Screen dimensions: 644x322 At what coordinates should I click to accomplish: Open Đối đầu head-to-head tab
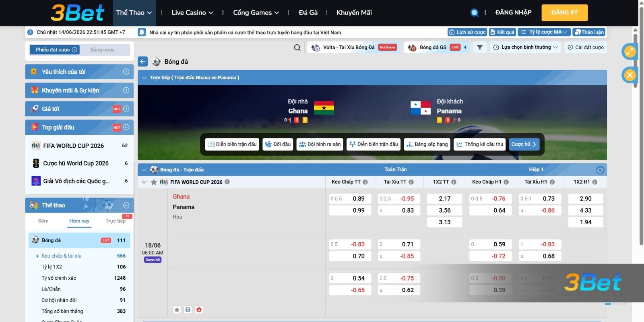click(278, 144)
